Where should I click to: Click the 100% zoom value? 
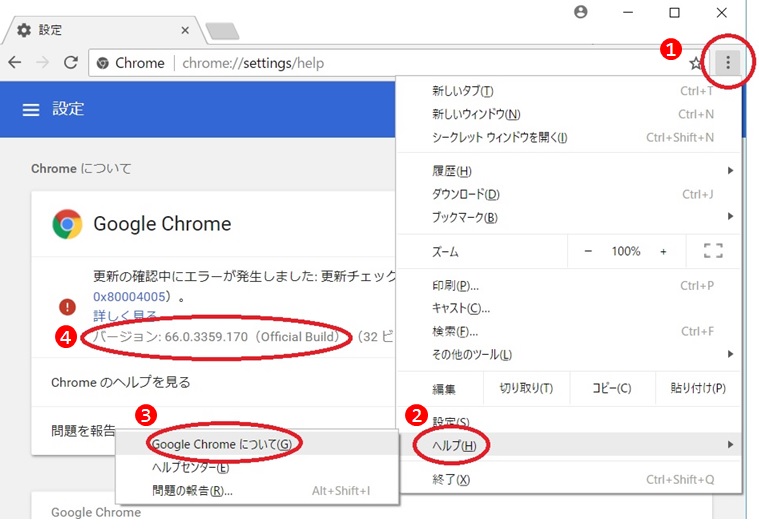click(625, 251)
